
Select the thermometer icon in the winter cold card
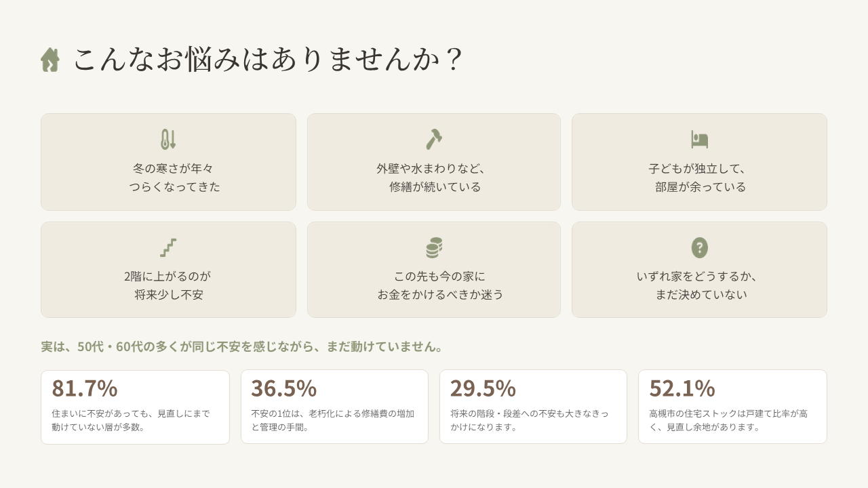pyautogui.click(x=168, y=139)
